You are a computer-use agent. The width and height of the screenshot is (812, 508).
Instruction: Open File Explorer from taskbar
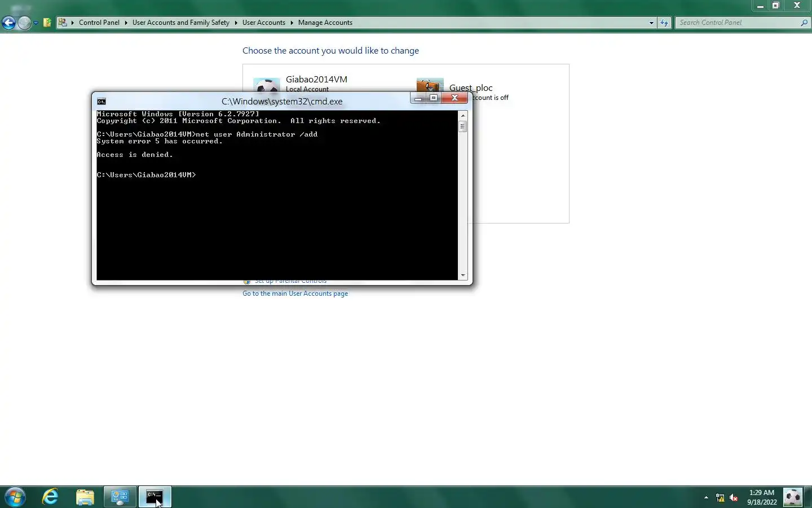pyautogui.click(x=85, y=497)
